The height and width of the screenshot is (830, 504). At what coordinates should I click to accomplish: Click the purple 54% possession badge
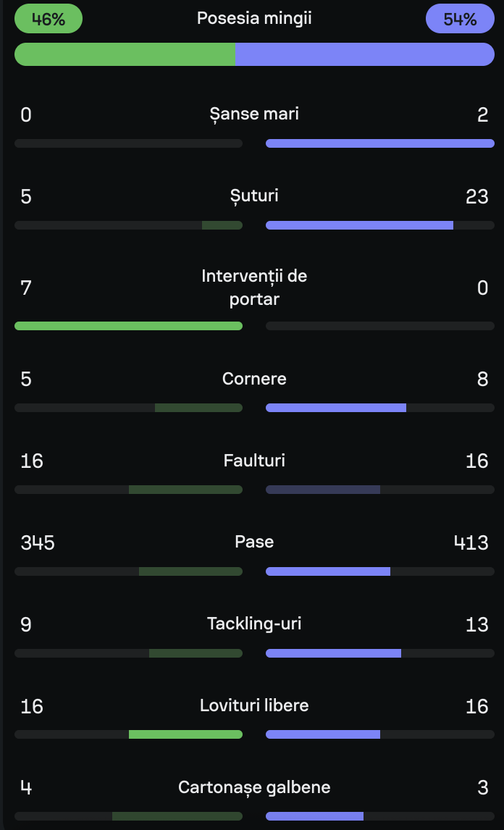(x=460, y=19)
